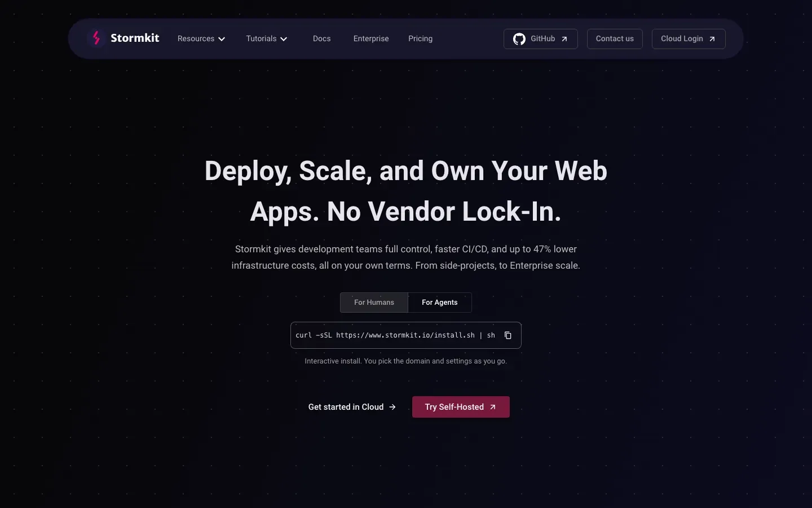Click 'Interactive install' helper text
Viewport: 812px width, 508px height.
[406, 361]
